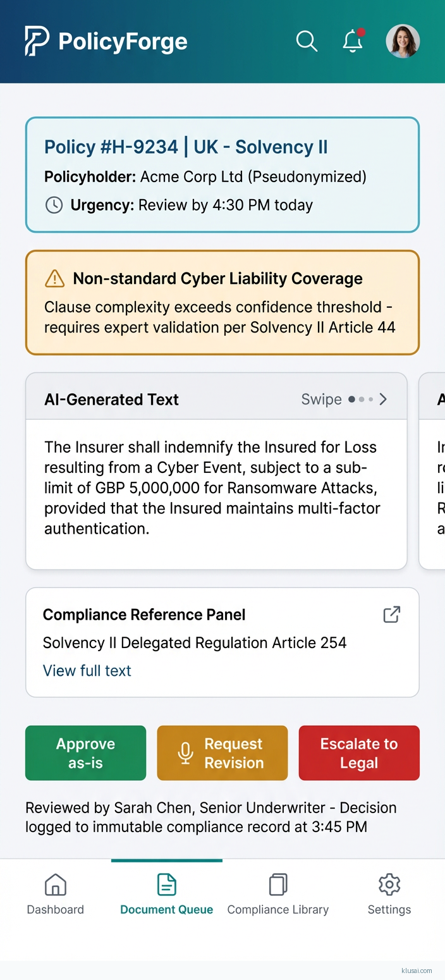Open notifications via bell icon

pos(353,42)
